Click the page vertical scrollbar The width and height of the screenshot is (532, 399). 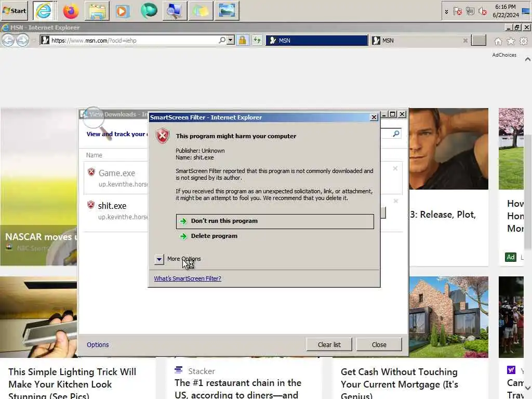point(528,192)
